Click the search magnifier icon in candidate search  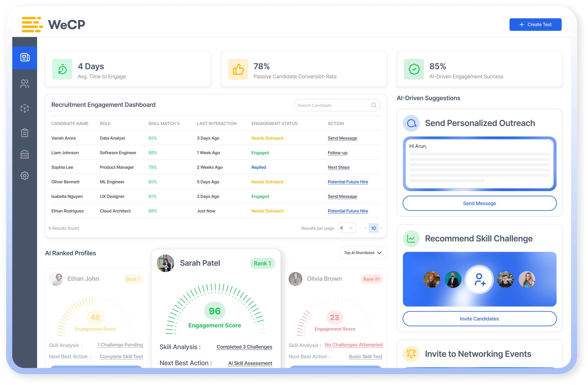point(374,105)
